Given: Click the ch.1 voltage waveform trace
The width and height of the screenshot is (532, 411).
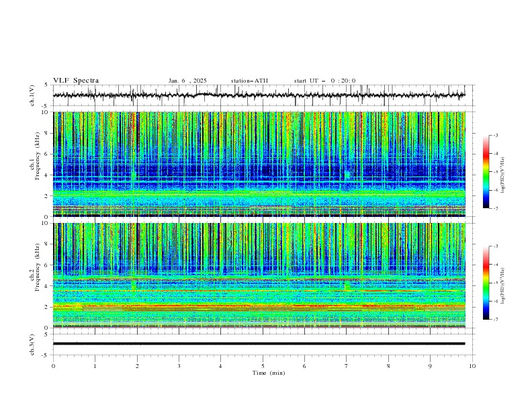Looking at the screenshot, I should [x=259, y=95].
